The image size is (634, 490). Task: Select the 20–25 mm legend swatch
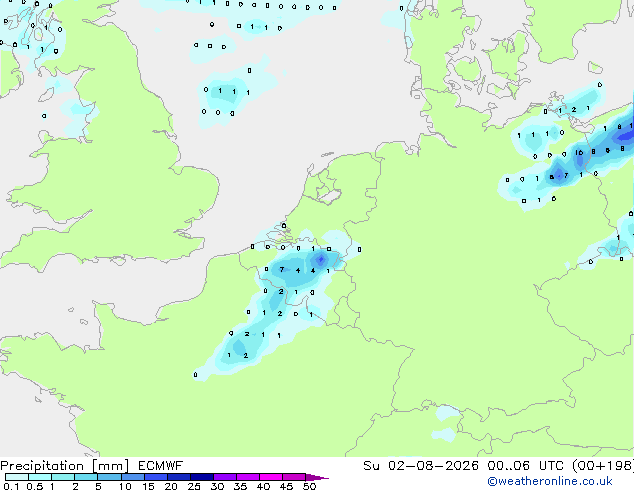(x=178, y=477)
